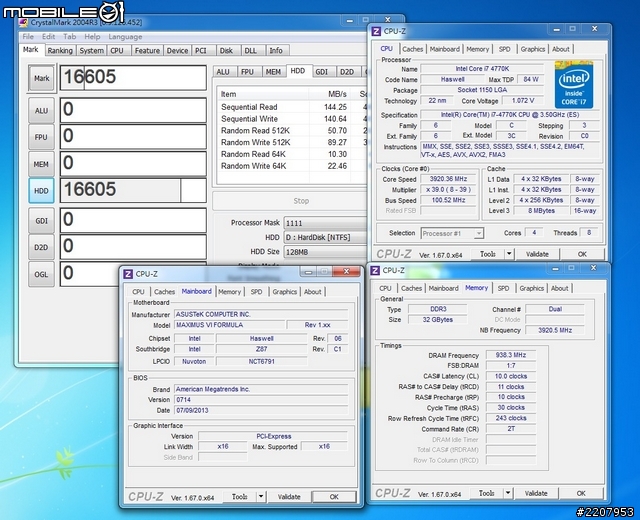
Task: Run the ALU benchmark button
Action: [41, 111]
